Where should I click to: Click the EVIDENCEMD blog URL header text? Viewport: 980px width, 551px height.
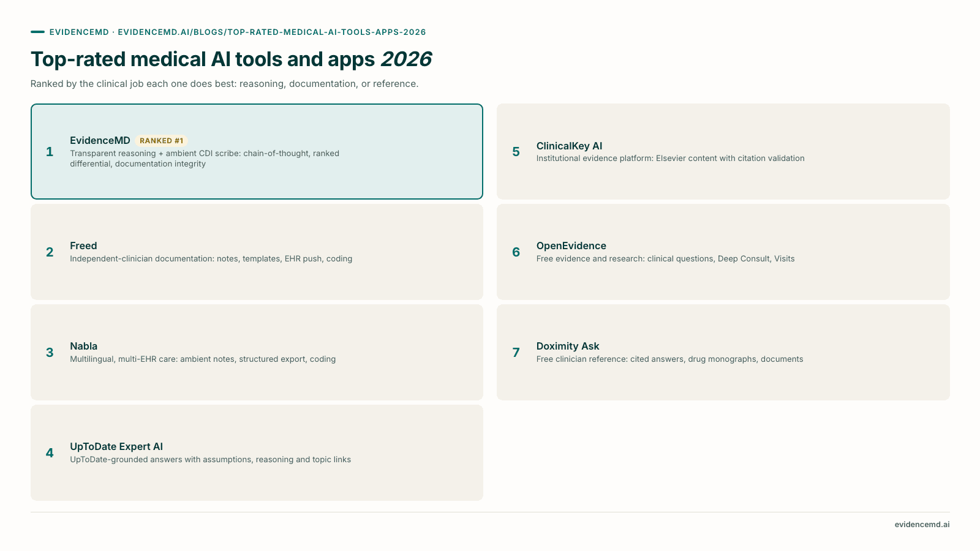coord(238,32)
